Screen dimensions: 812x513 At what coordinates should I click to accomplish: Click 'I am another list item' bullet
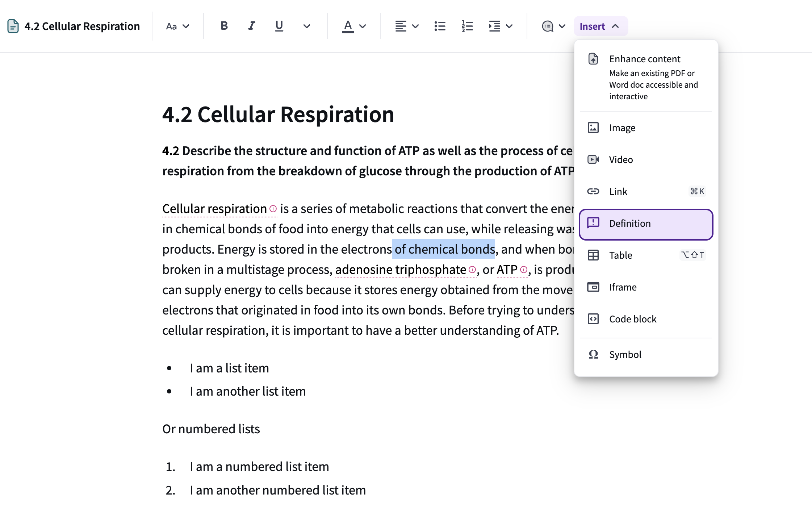pos(248,391)
